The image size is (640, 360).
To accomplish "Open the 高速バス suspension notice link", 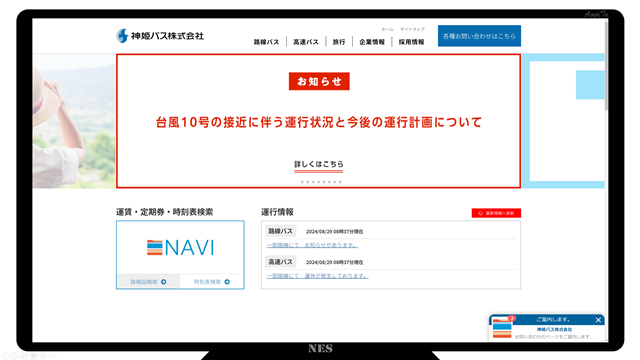I will point(318,276).
